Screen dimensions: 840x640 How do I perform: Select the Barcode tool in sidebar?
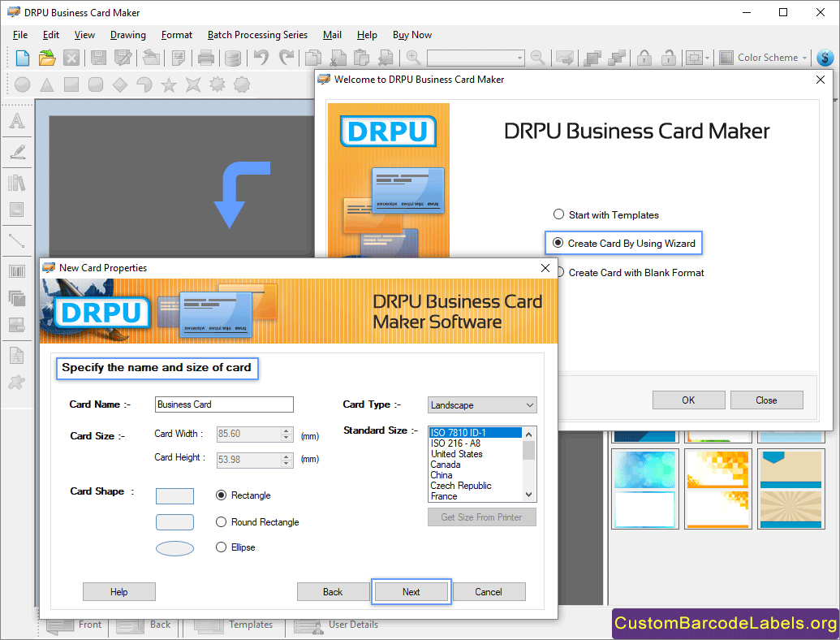(17, 271)
